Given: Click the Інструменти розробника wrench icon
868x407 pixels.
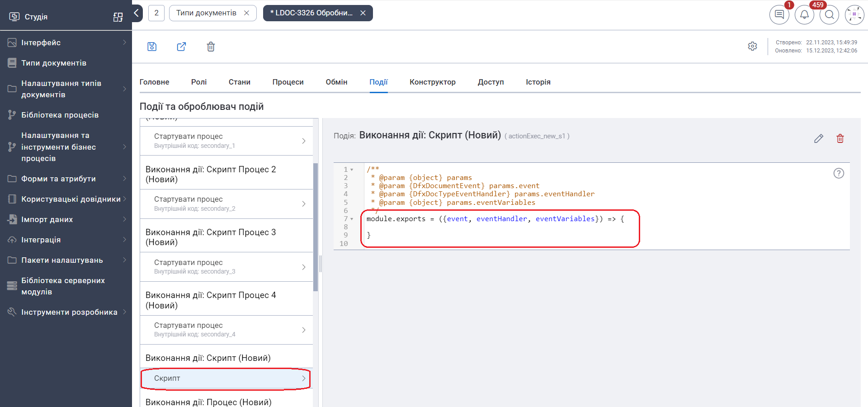Looking at the screenshot, I should click(x=12, y=312).
